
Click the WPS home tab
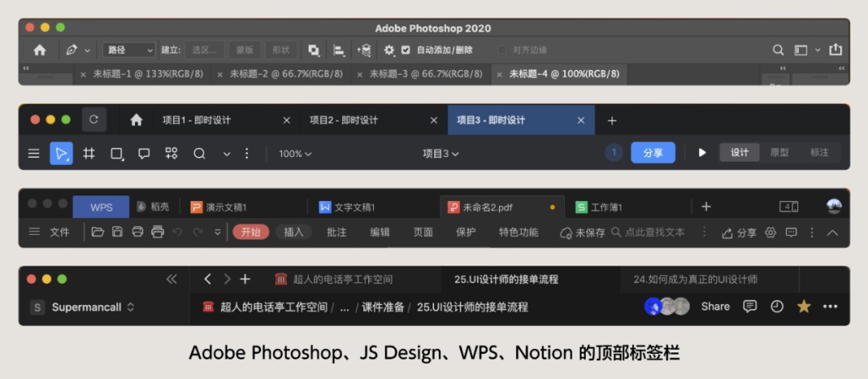point(101,208)
